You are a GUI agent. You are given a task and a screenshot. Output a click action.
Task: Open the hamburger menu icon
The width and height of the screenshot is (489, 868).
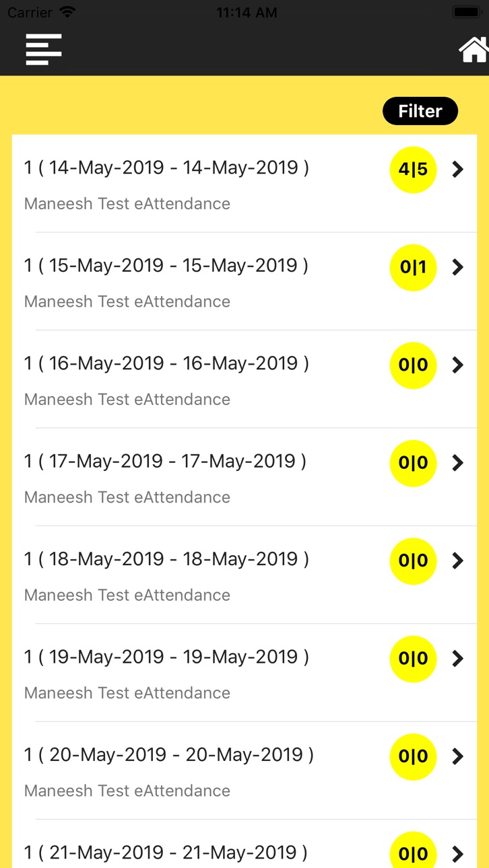pos(44,49)
